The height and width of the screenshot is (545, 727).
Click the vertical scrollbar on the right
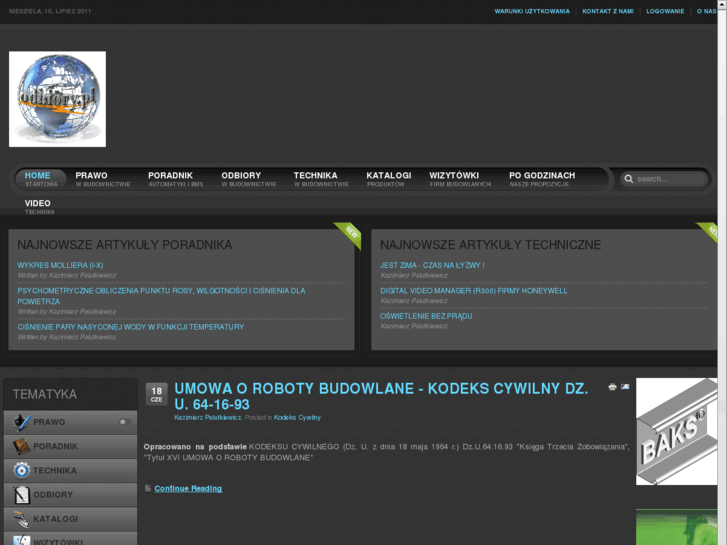722,272
